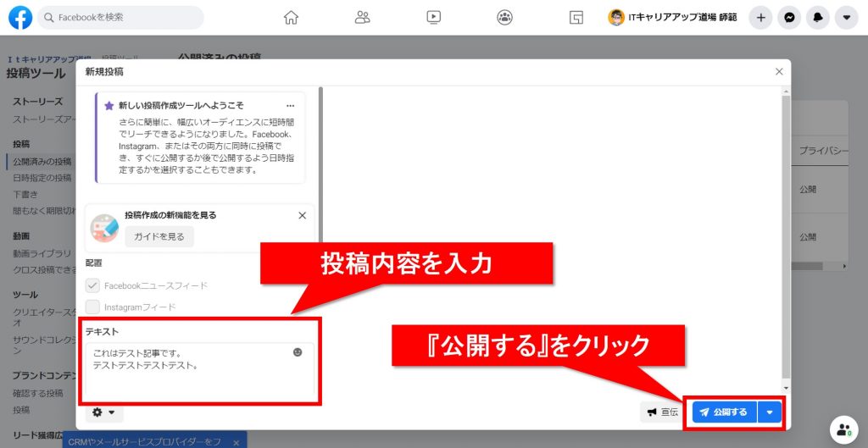This screenshot has width=868, height=448.
Task: Toggle the Facebookニュースフィード checkbox
Action: click(x=92, y=285)
